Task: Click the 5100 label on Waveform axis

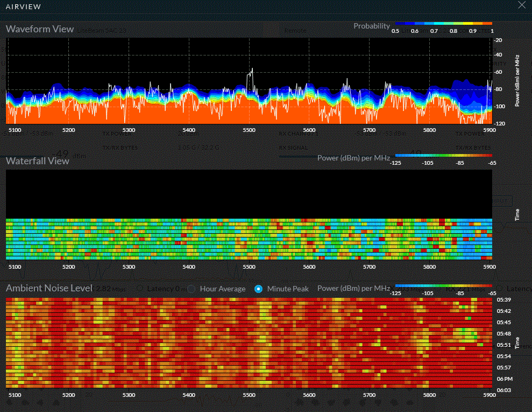Action: pos(16,130)
